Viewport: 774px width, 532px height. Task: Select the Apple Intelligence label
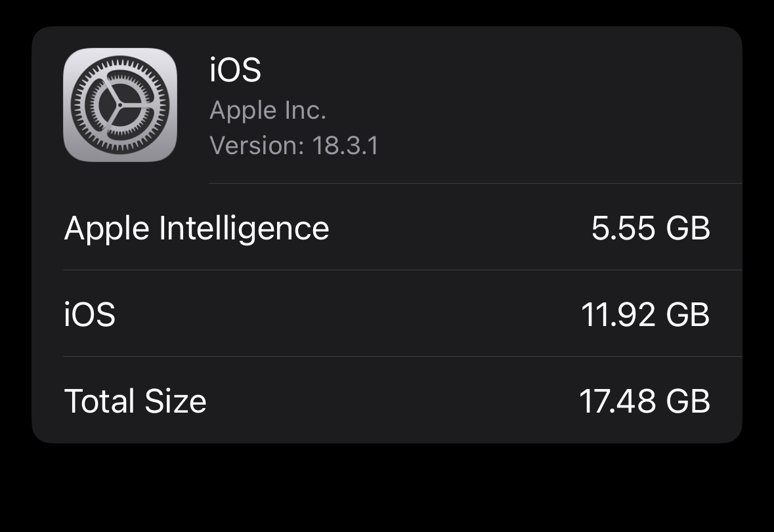coord(196,228)
